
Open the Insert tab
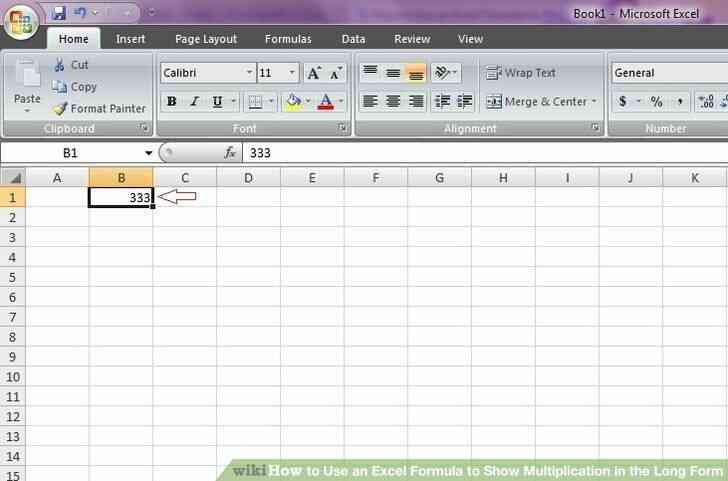pos(130,39)
